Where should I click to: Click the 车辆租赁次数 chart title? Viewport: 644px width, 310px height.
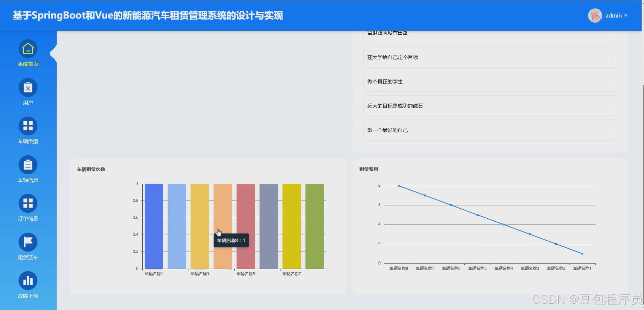pyautogui.click(x=90, y=169)
